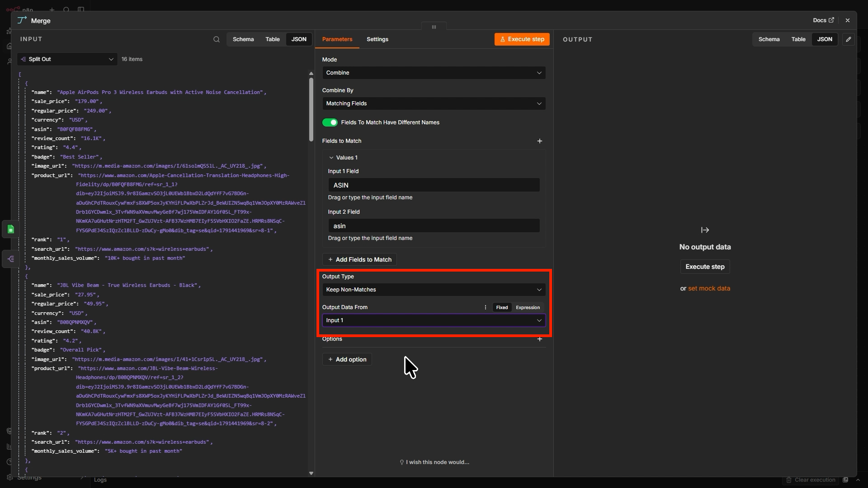
Task: Click the output edit pencil icon
Action: 849,39
